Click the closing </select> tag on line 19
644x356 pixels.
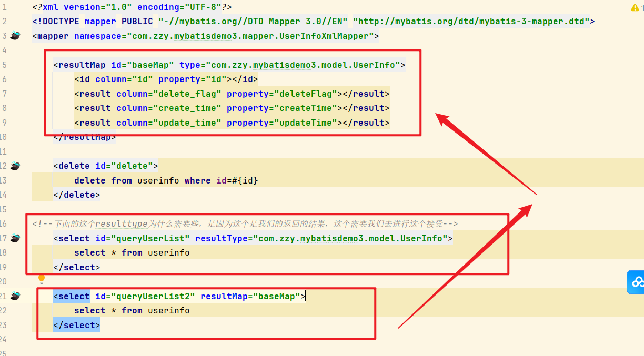77,267
